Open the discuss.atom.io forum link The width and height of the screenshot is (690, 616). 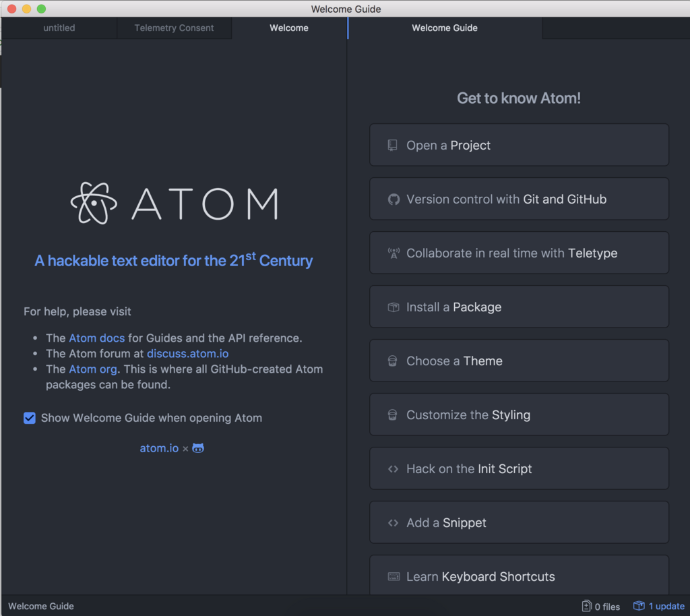(188, 354)
